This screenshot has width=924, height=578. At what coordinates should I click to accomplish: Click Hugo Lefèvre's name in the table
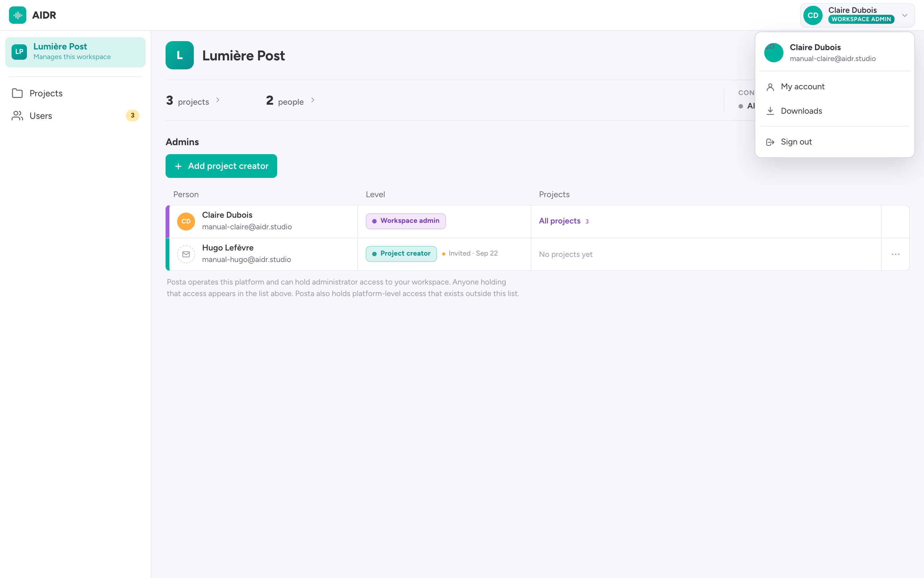click(227, 248)
